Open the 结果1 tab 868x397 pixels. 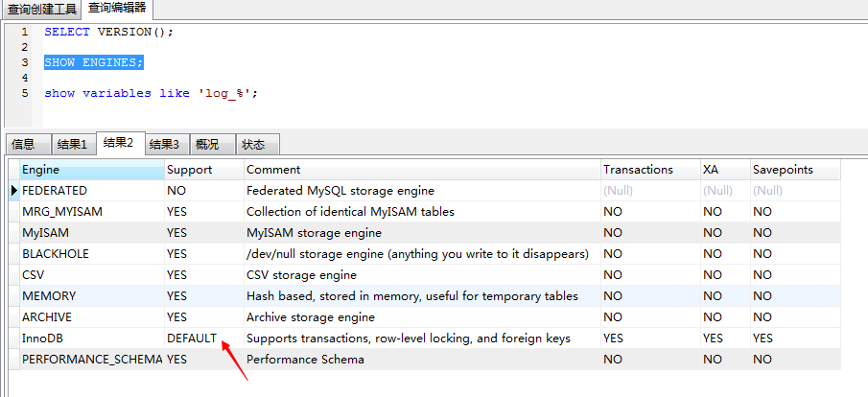[73, 145]
